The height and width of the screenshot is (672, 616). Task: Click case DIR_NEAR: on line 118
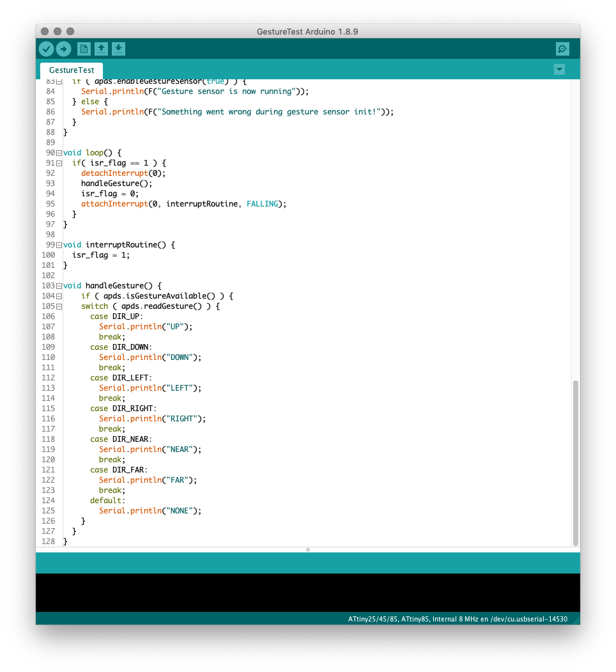pyautogui.click(x=121, y=439)
